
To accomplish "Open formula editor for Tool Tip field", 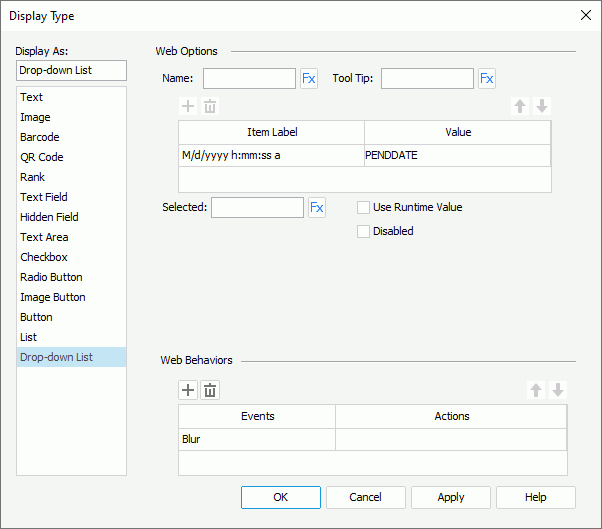I will [x=486, y=79].
